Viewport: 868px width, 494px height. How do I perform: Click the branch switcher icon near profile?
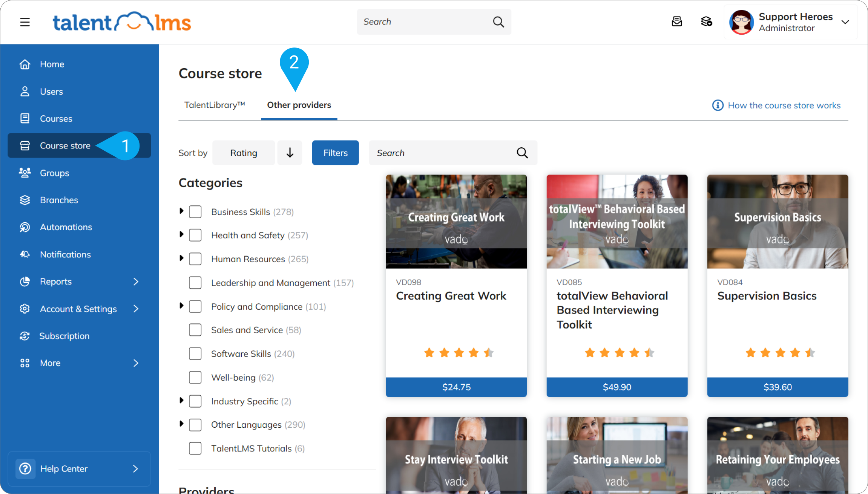pyautogui.click(x=706, y=22)
